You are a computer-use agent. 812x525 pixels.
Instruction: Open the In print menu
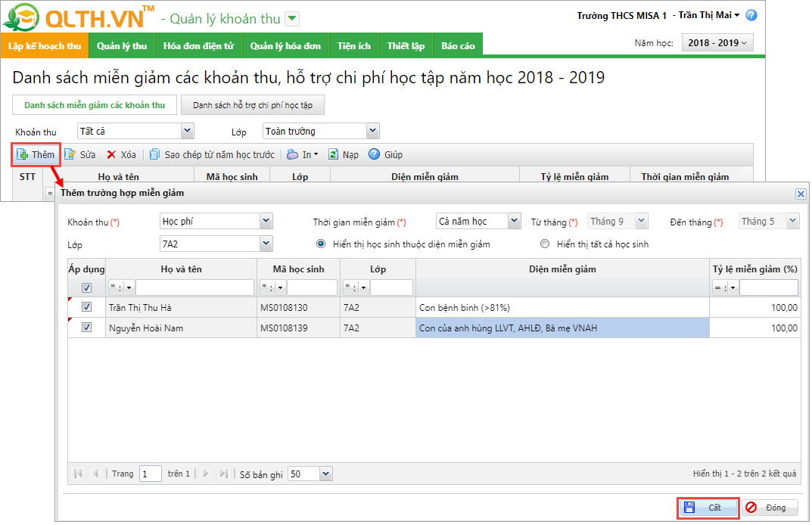point(303,154)
